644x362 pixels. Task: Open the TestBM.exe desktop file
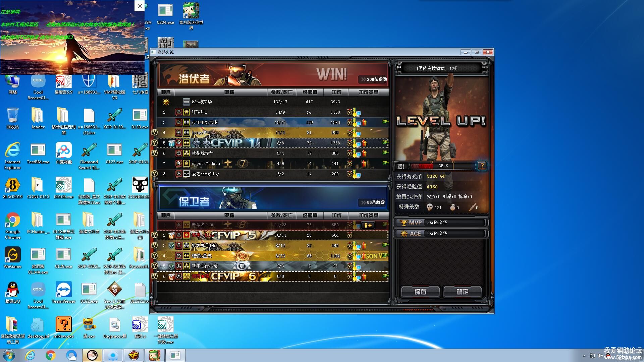pyautogui.click(x=38, y=153)
